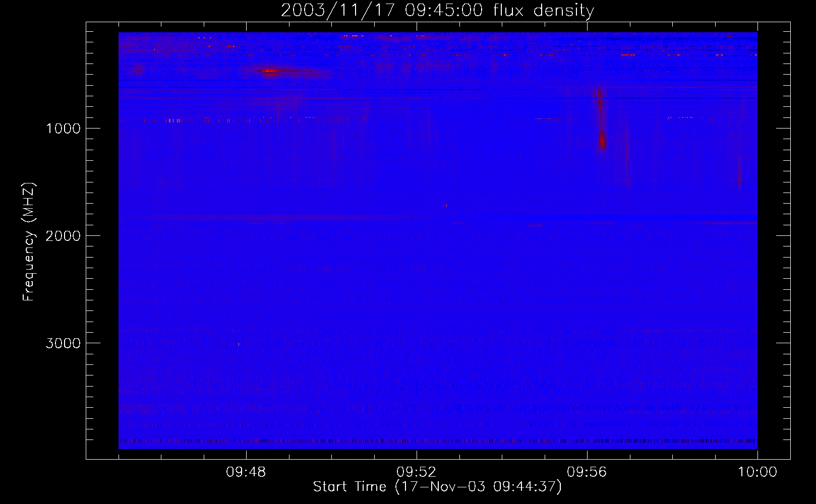Click the 09:48 time tick label
Image resolution: width=816 pixels, height=504 pixels.
pyautogui.click(x=246, y=472)
